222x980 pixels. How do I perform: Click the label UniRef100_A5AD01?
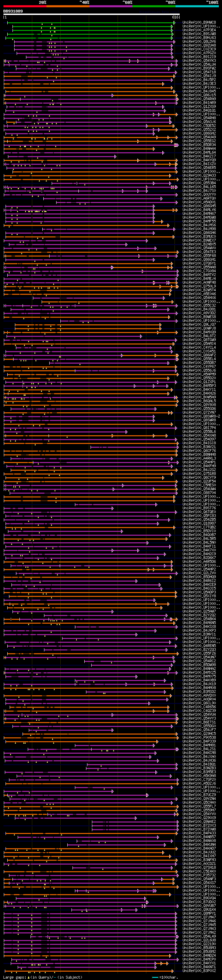[x=199, y=202]
